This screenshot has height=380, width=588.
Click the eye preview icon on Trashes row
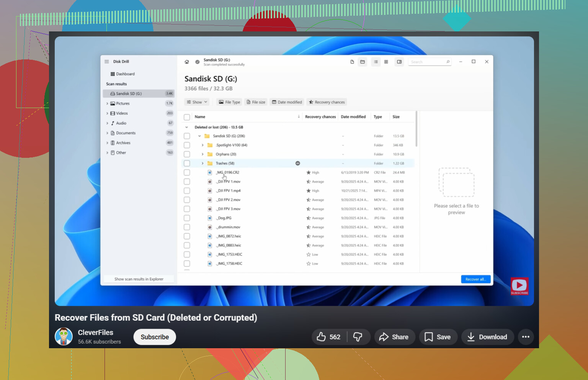298,163
